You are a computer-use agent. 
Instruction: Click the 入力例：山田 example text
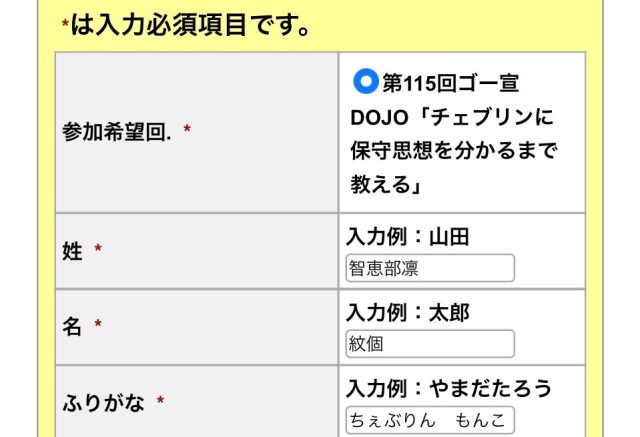[x=408, y=237]
